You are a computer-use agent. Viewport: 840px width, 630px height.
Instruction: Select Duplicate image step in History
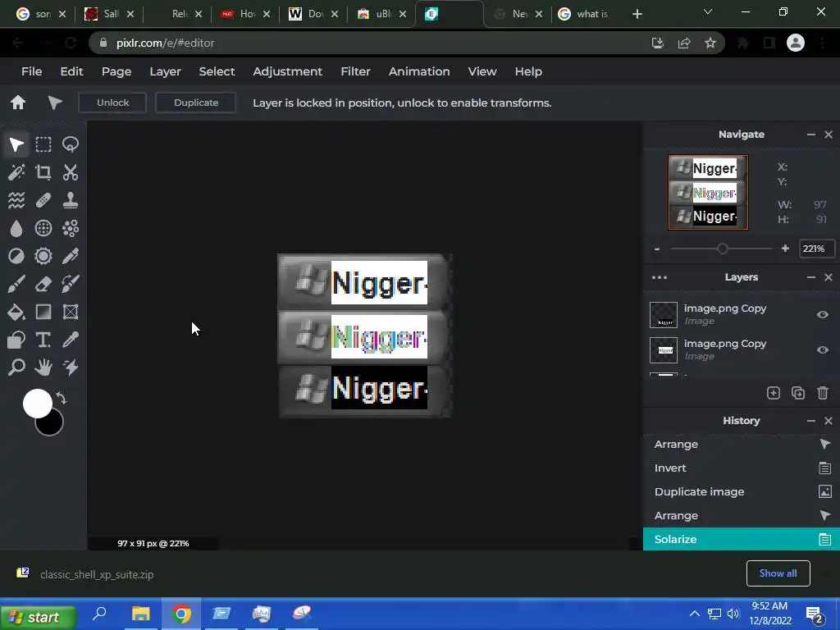[742, 492]
